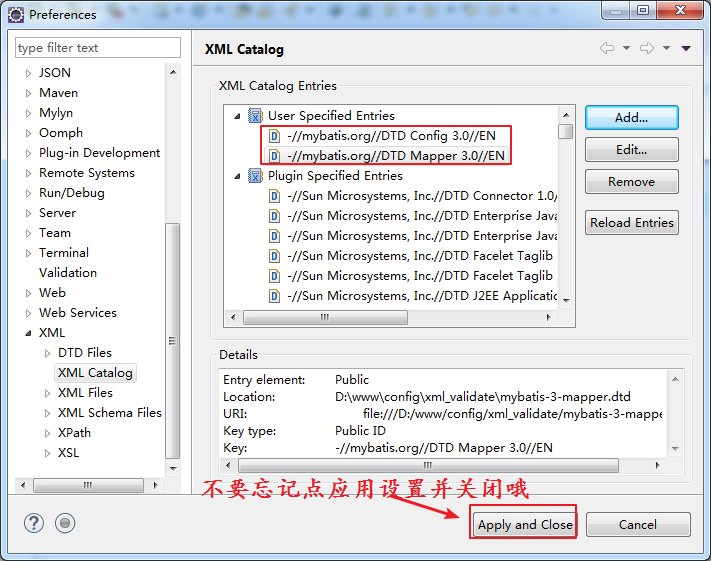The image size is (711, 561).
Task: Click the catalog list scroll-down arrow
Action: (566, 301)
